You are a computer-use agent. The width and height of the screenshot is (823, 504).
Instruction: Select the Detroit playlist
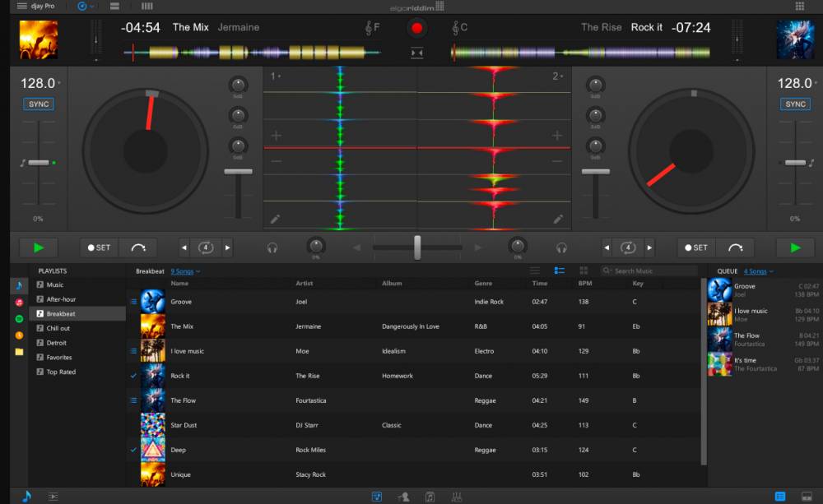click(x=57, y=343)
